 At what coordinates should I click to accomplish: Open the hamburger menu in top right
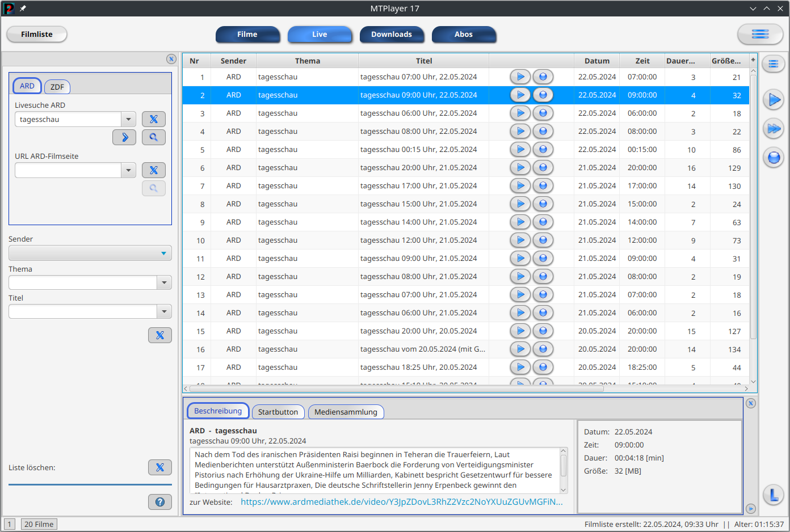(760, 34)
